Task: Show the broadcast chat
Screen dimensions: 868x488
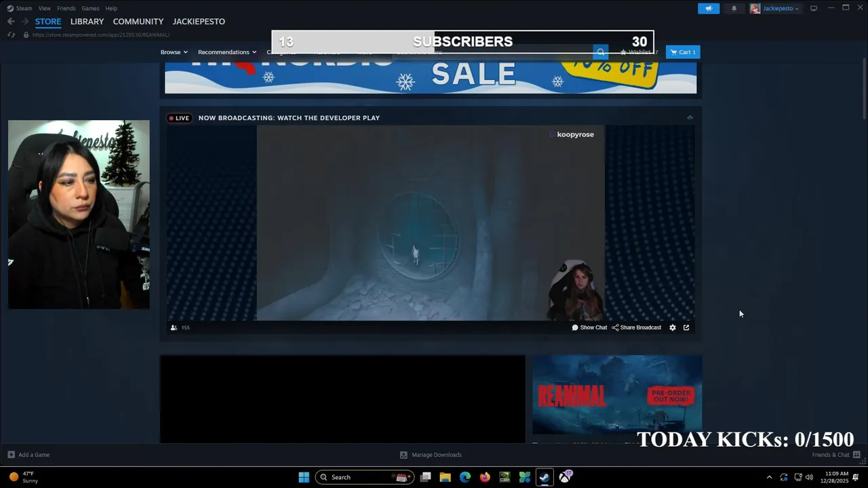Action: (x=589, y=327)
